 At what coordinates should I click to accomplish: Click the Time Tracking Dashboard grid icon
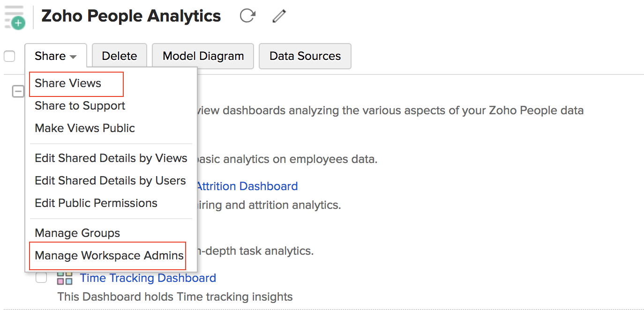click(x=65, y=278)
